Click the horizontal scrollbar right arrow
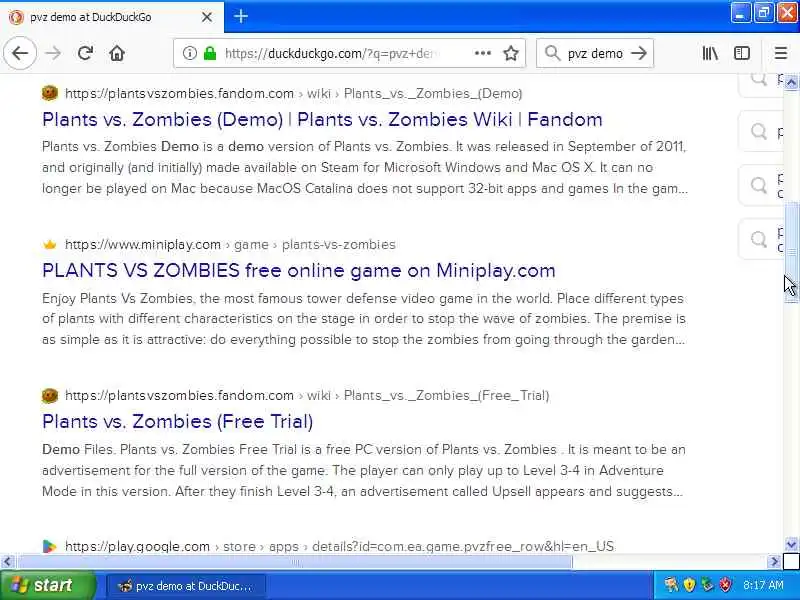 [x=774, y=562]
